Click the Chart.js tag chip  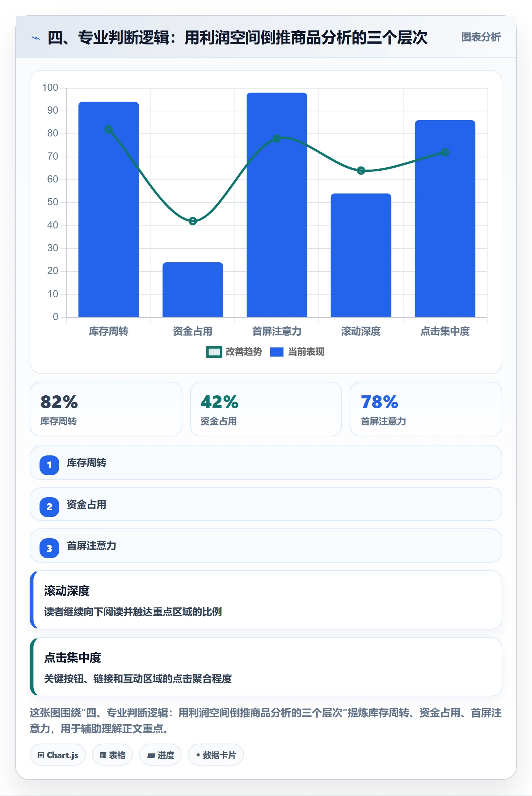point(58,755)
